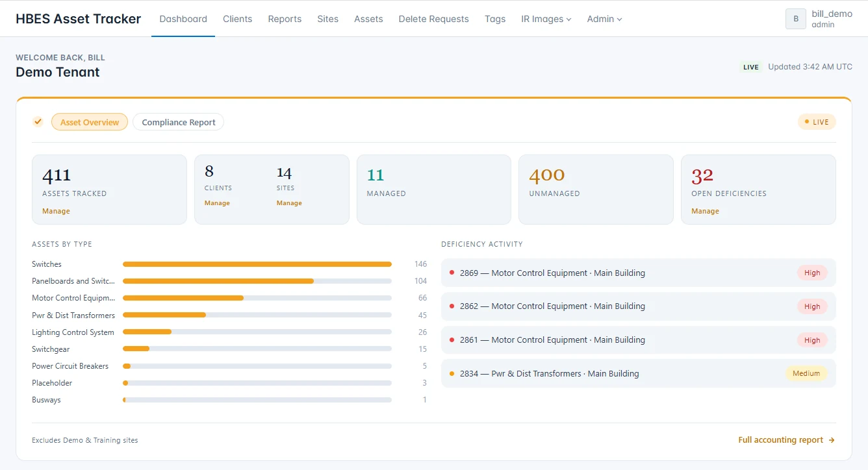Click orange dot on deficiency 2834 row
The width and height of the screenshot is (868, 470).
pyautogui.click(x=452, y=373)
